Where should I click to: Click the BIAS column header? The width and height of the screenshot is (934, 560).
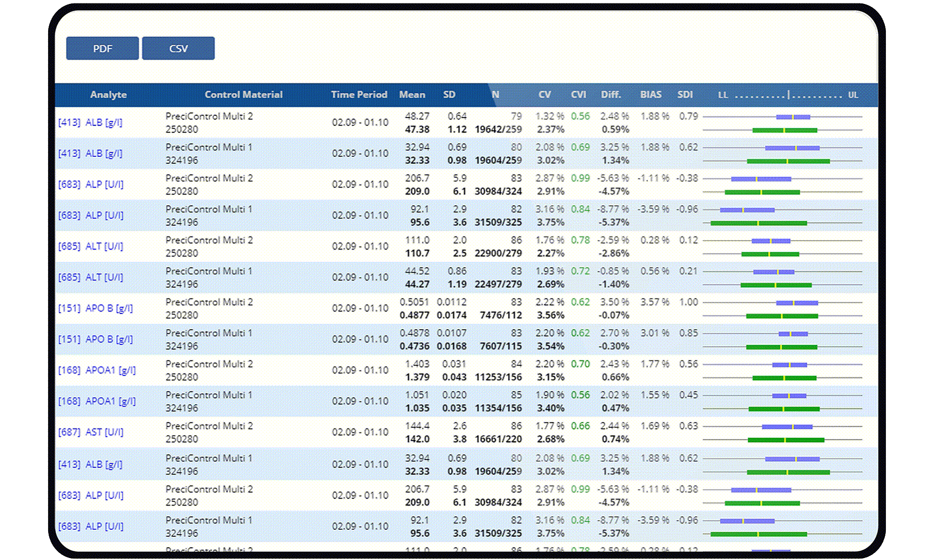pyautogui.click(x=651, y=95)
